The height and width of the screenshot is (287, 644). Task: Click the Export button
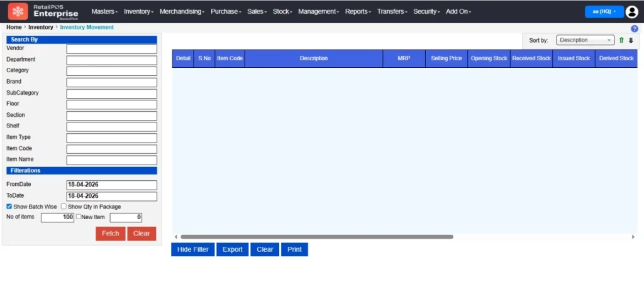(233, 249)
